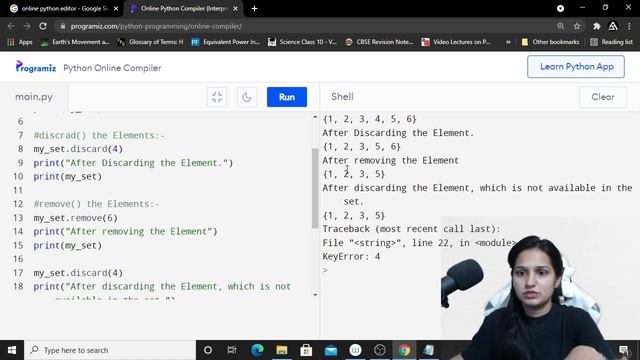This screenshot has height=360, width=640.
Task: Launch Microsoft Edge from taskbar
Action: tap(257, 350)
